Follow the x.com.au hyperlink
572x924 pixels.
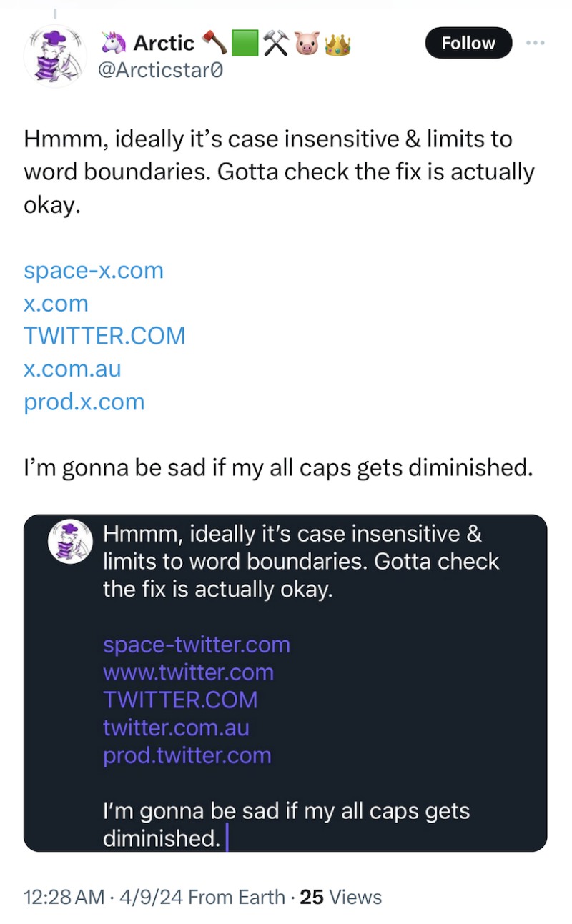72,369
